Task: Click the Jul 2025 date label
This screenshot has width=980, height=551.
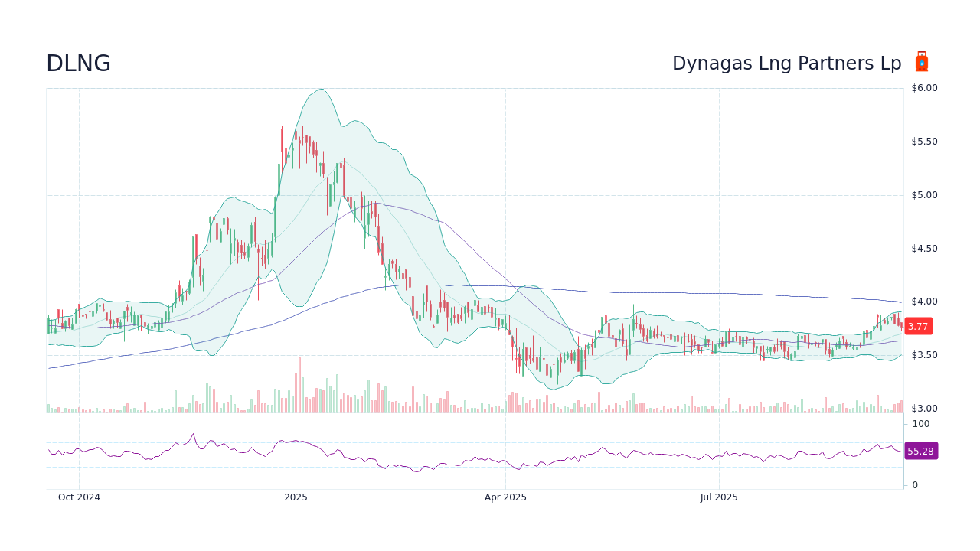Action: tap(718, 497)
